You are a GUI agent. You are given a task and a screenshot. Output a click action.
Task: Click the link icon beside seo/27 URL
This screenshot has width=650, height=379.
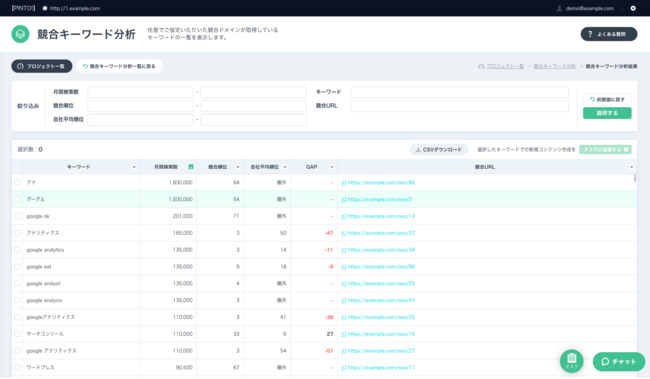[344, 351]
